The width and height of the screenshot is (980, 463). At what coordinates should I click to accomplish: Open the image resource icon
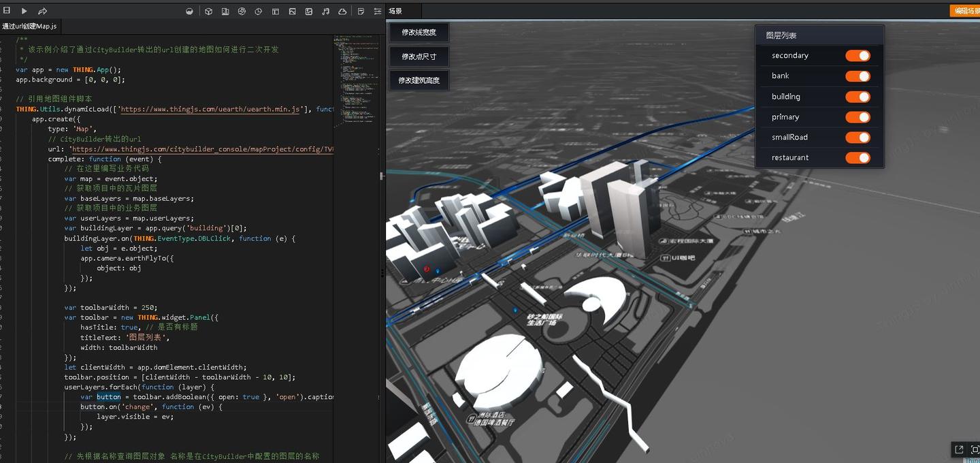(293, 11)
